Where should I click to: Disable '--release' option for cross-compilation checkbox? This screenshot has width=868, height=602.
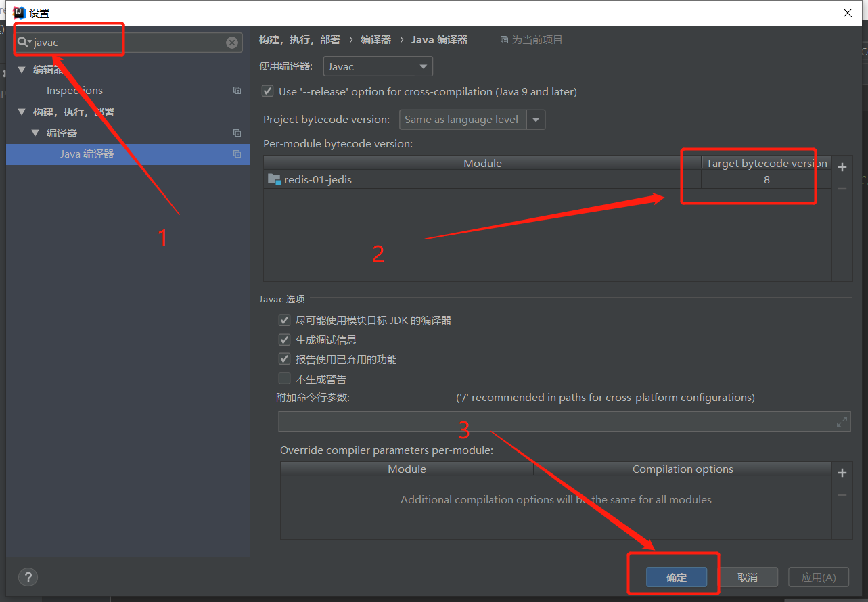point(268,91)
